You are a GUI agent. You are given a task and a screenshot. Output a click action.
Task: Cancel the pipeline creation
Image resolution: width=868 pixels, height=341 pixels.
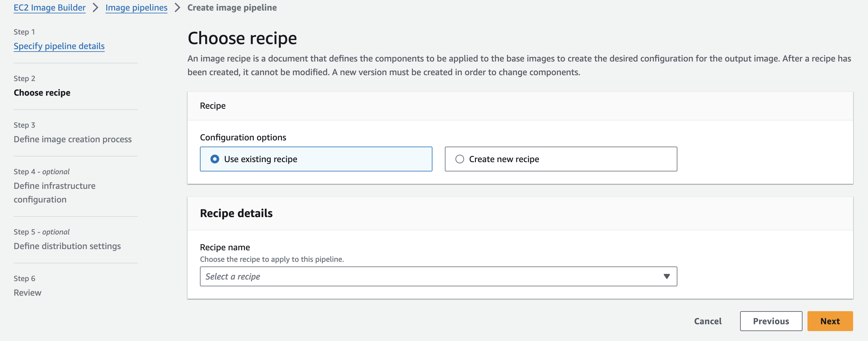tap(708, 321)
